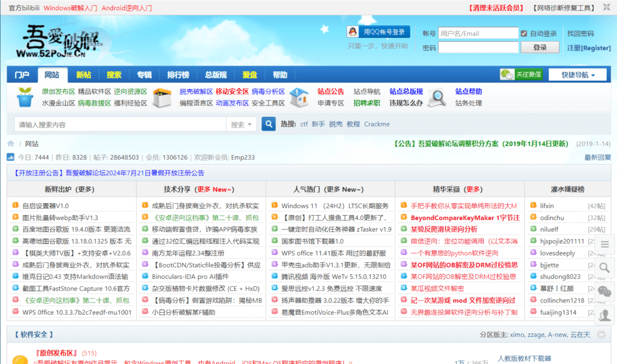
Task: Open user collinchen1218 in the ranking list
Action: tap(562, 300)
